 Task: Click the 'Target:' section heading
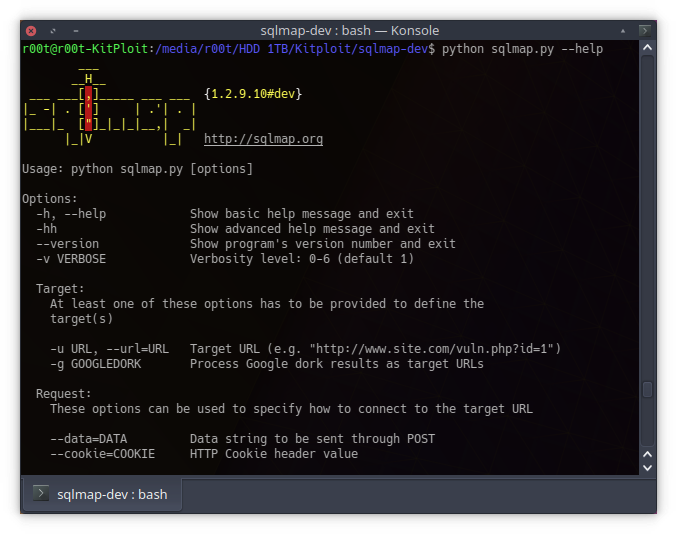coord(60,289)
